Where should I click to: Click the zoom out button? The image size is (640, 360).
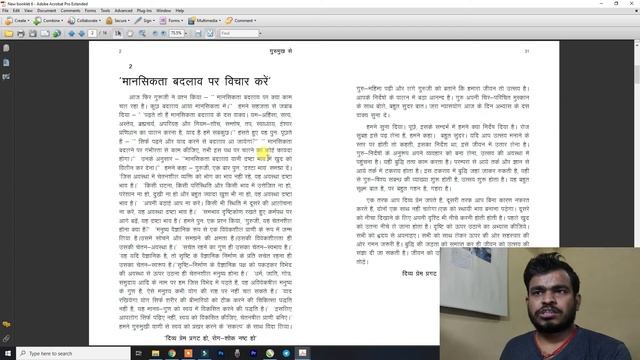point(155,33)
